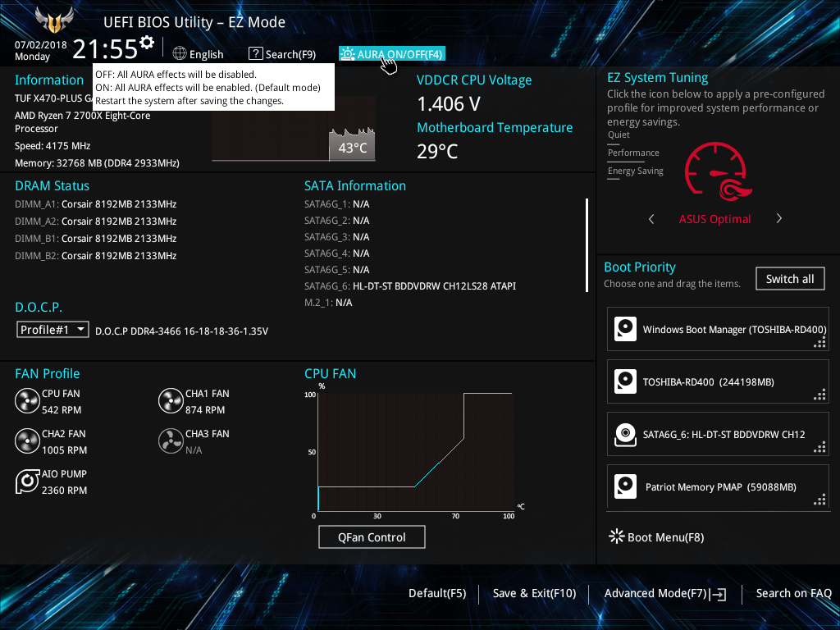Click DIMM_A2 Corsair 8192MB row
This screenshot has width=840, height=630.
pyautogui.click(x=96, y=221)
